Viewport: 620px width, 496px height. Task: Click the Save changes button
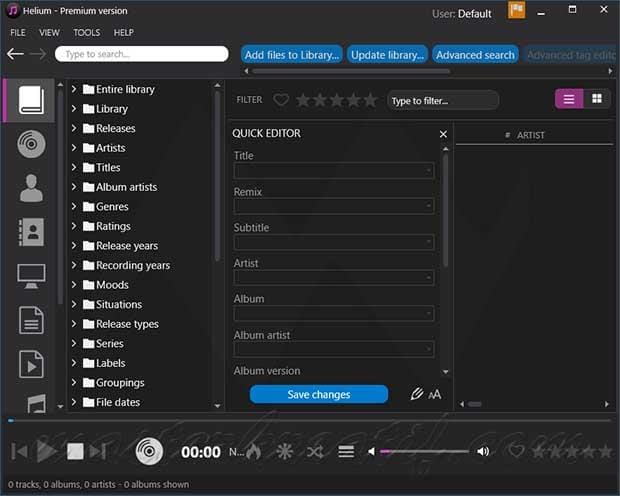[319, 394]
